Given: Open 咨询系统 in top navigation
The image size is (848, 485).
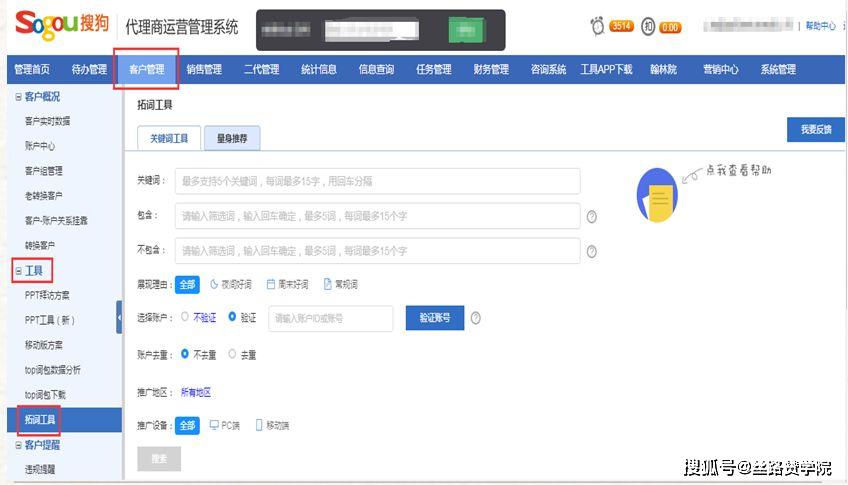Looking at the screenshot, I should tap(548, 69).
